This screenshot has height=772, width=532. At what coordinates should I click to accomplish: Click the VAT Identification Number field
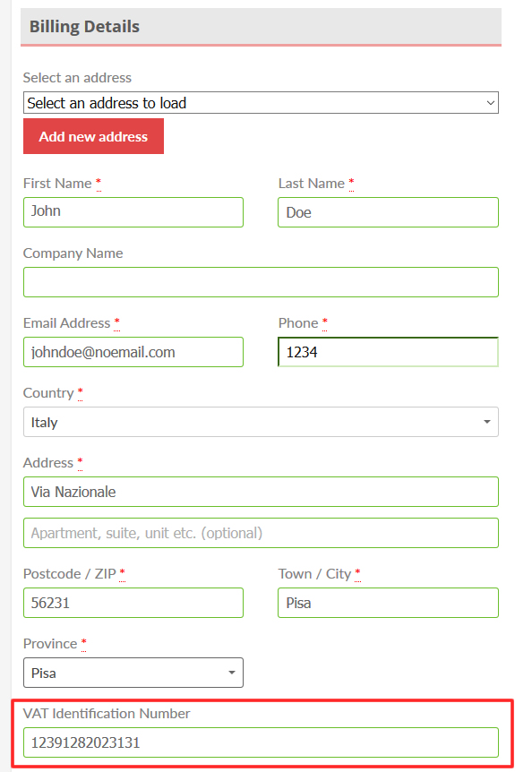(261, 742)
